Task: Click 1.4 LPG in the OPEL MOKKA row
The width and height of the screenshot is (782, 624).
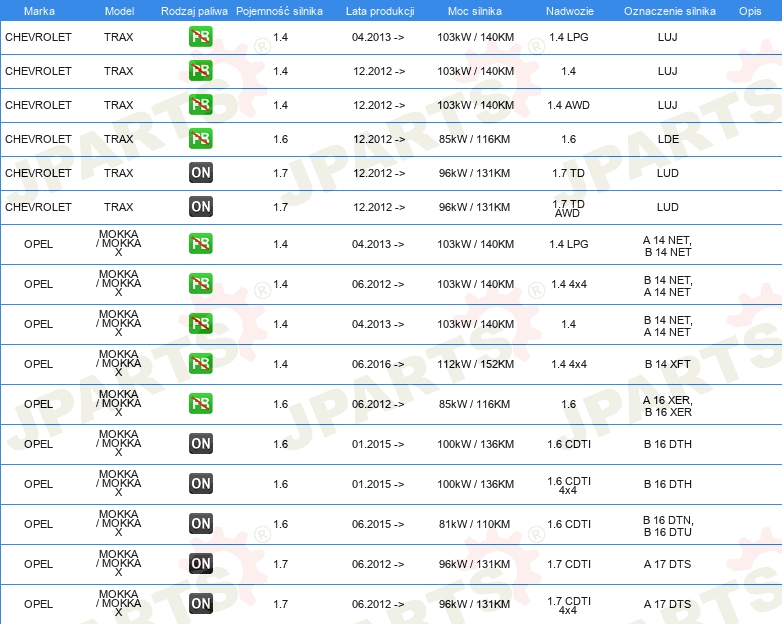Action: click(x=569, y=244)
